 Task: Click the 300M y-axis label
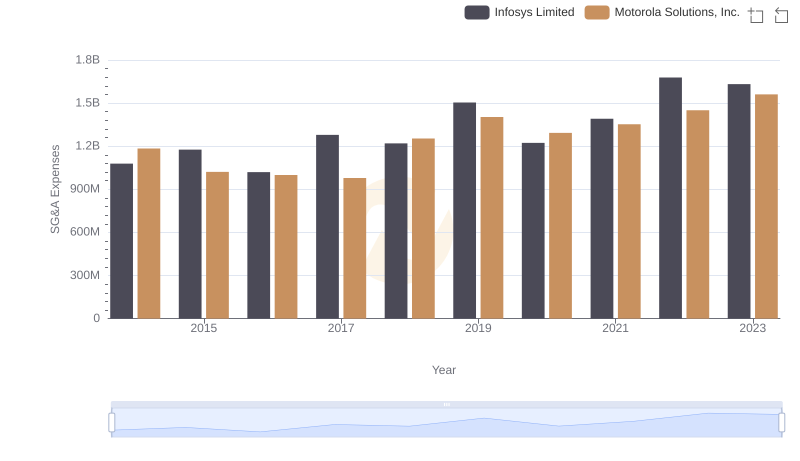(85, 275)
